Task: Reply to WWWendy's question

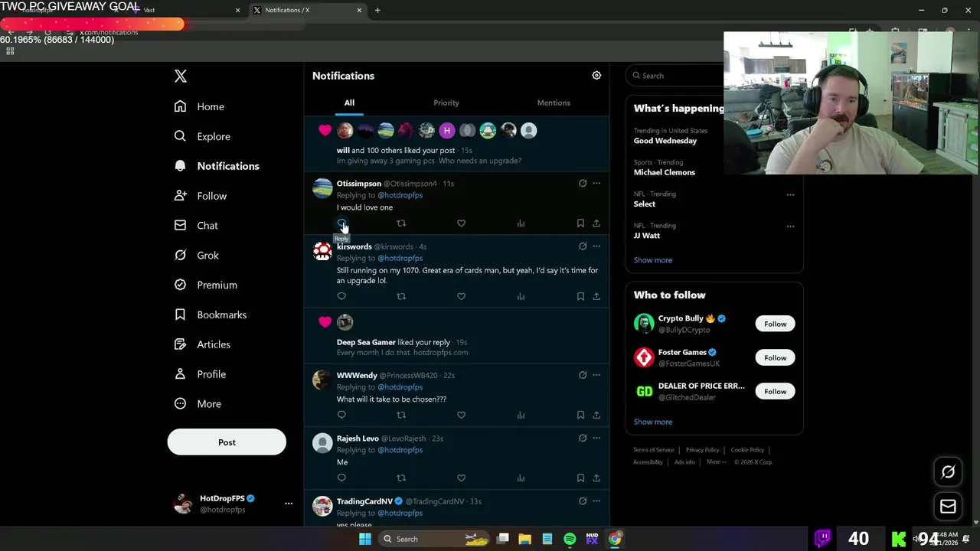Action: [x=341, y=415]
